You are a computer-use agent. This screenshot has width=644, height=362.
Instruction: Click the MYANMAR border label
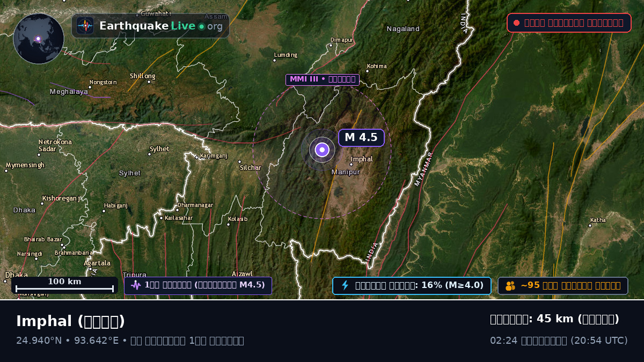click(424, 169)
